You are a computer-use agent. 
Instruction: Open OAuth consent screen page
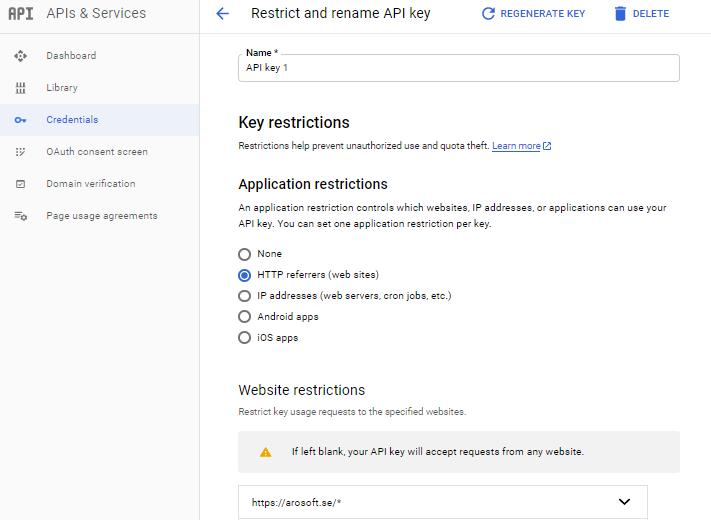(x=97, y=152)
